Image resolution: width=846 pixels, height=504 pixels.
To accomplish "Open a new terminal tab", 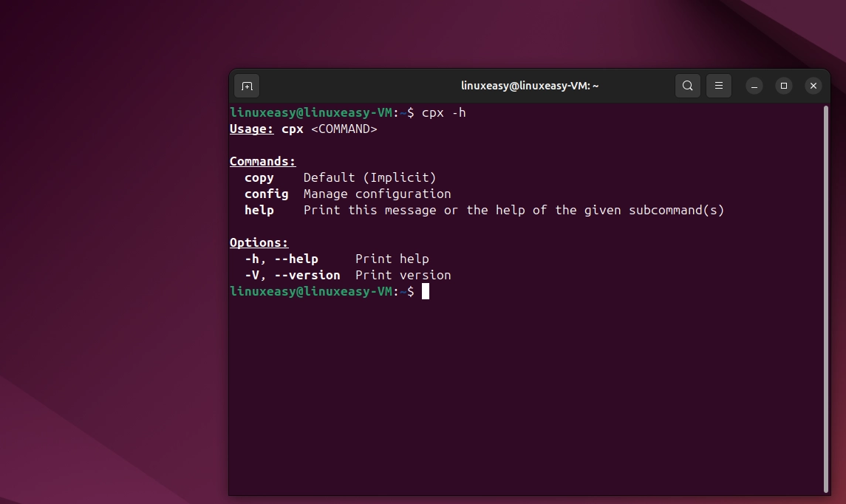I will coord(246,85).
